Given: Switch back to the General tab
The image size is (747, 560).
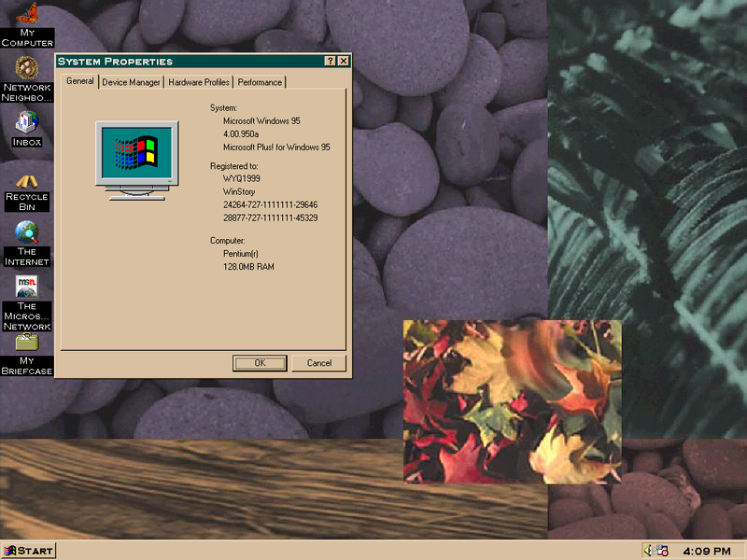Looking at the screenshot, I should [79, 82].
